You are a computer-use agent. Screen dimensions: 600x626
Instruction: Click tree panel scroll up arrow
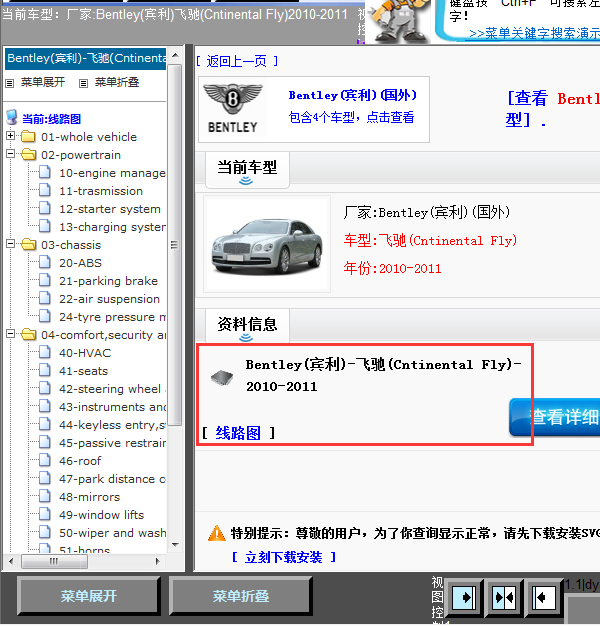click(x=175, y=55)
